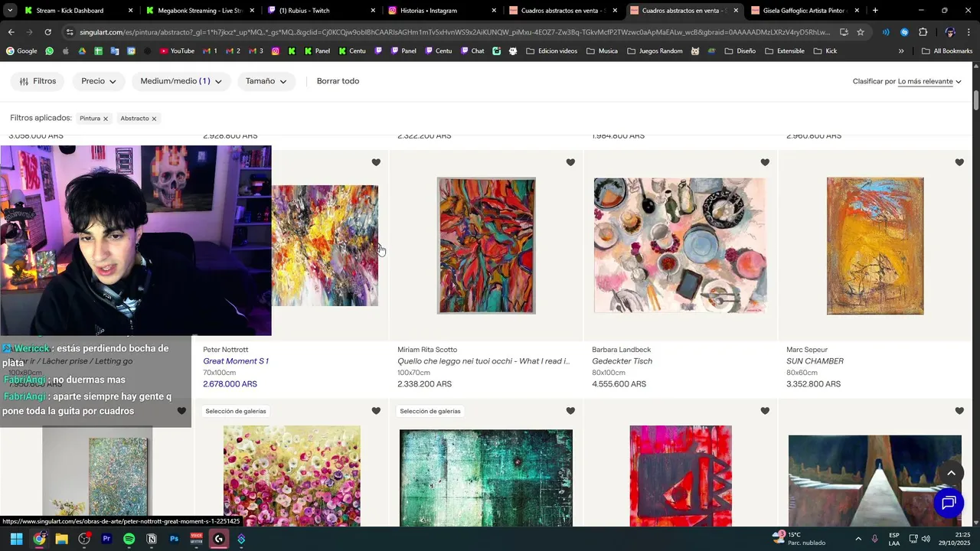Expand the Tamaño dropdown
This screenshot has width=980, height=551.
tap(266, 81)
